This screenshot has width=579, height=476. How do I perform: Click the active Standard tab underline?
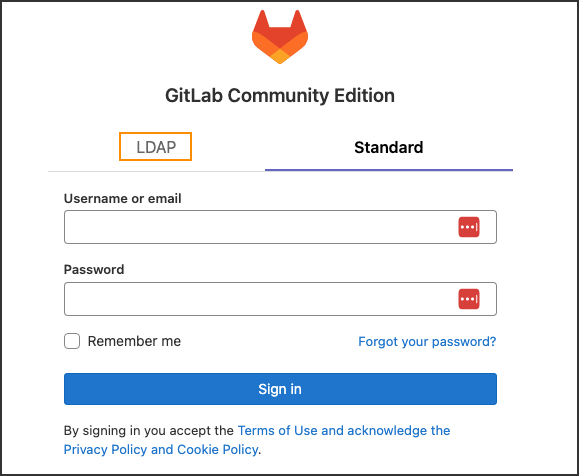tap(389, 170)
